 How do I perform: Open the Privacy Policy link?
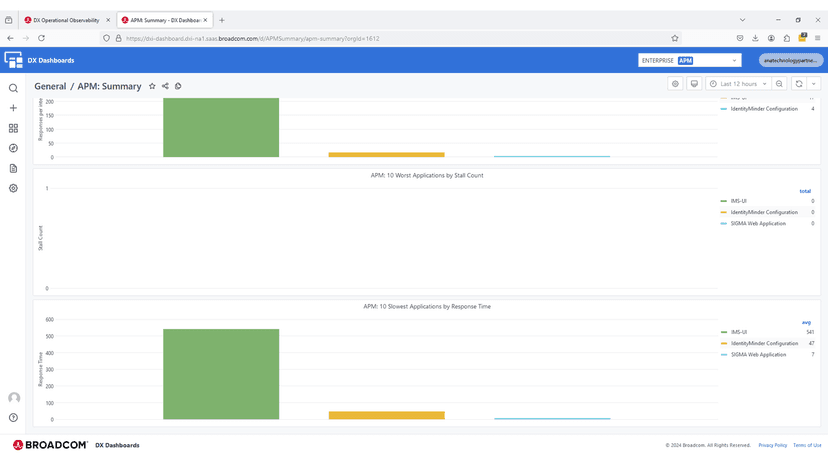point(772,445)
